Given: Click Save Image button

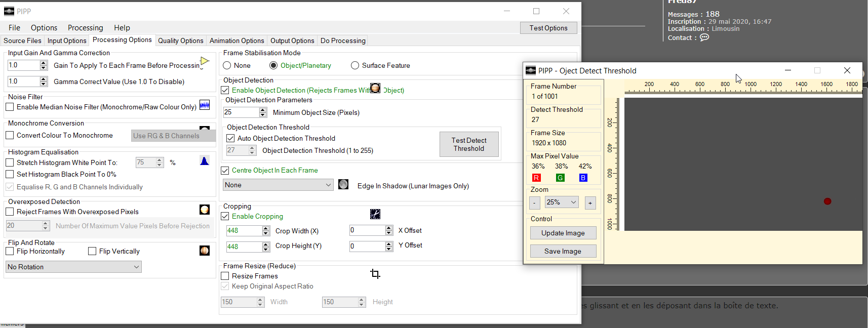Looking at the screenshot, I should click(x=563, y=251).
